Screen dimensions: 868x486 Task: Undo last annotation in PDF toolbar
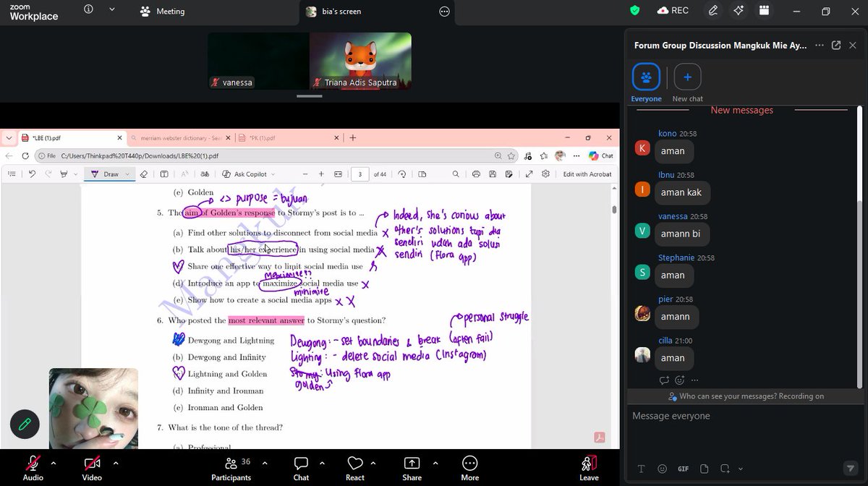(x=32, y=174)
